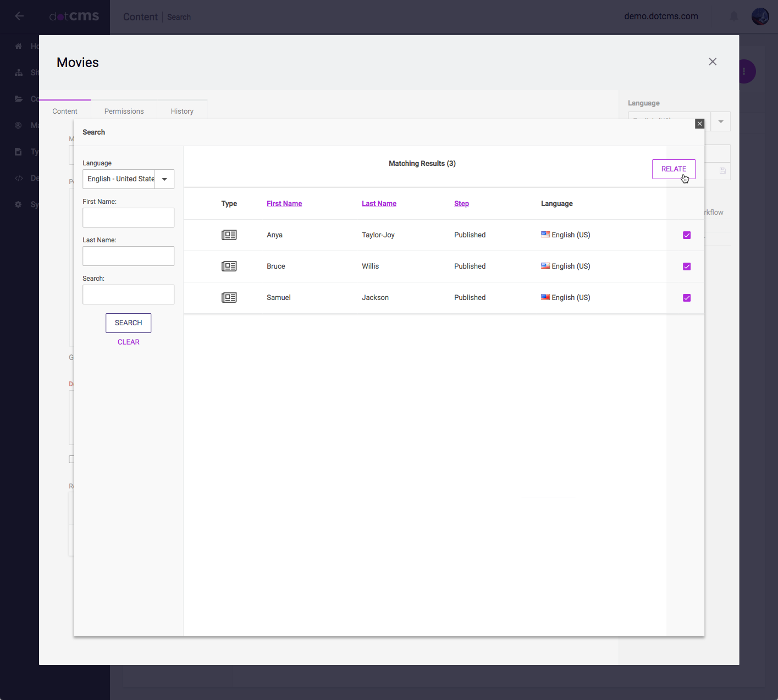778x700 pixels.
Task: Click the content type icon for Bruce
Action: tap(229, 266)
